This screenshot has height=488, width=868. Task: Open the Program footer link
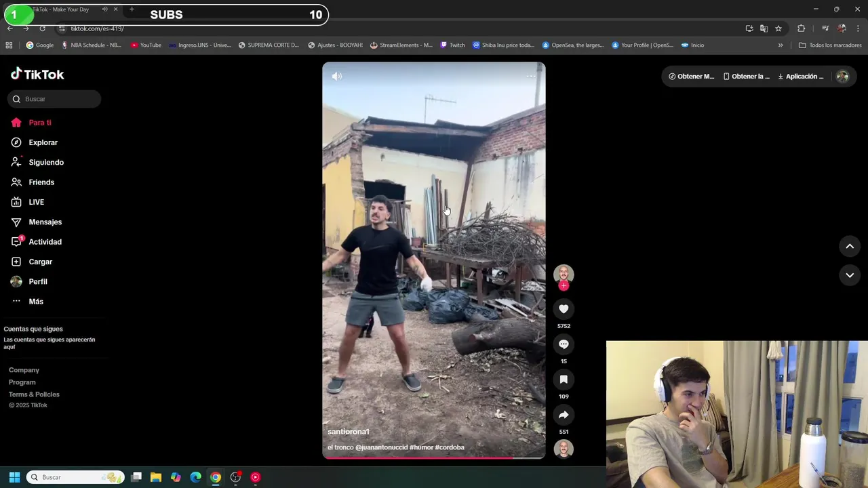coord(22,382)
